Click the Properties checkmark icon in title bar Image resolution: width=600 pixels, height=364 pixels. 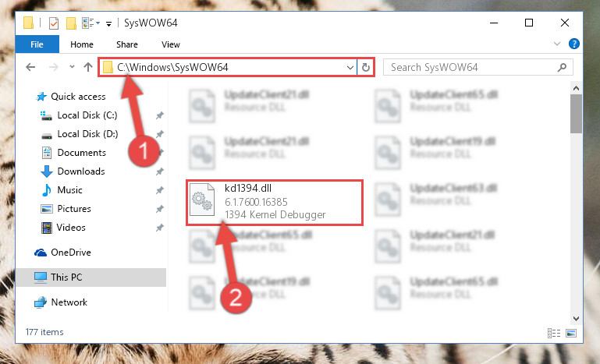(54, 23)
